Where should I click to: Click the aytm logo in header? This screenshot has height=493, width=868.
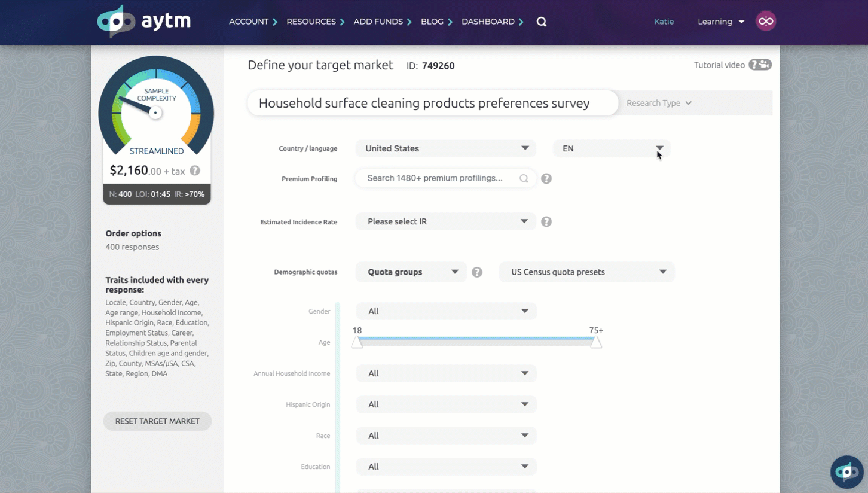point(144,22)
